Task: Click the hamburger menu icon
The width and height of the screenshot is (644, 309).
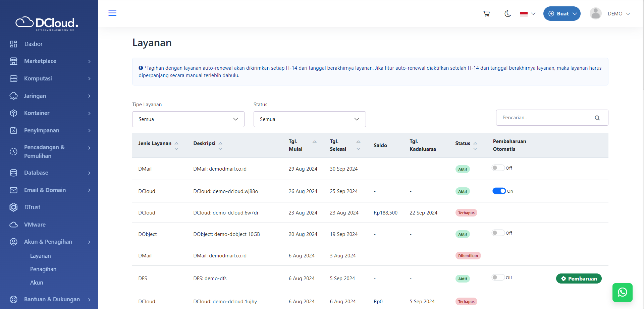Action: click(112, 13)
